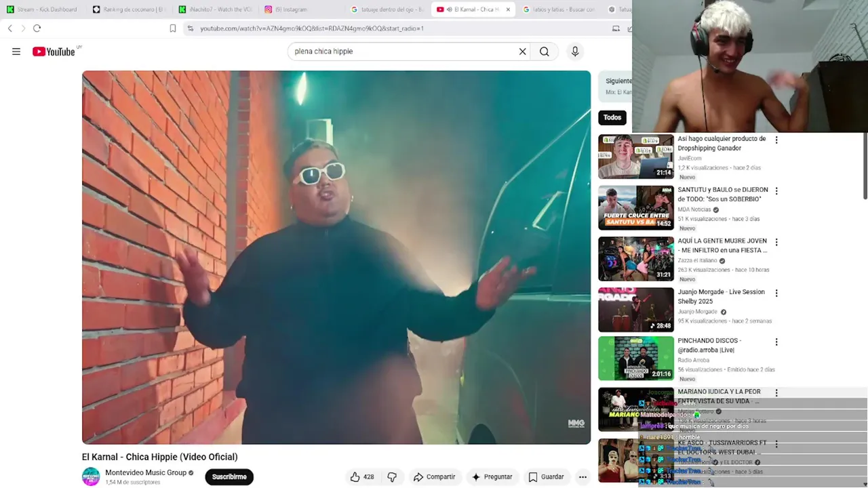Image resolution: width=868 pixels, height=488 pixels.
Task: Go to the YouTube home logo
Action: point(54,52)
